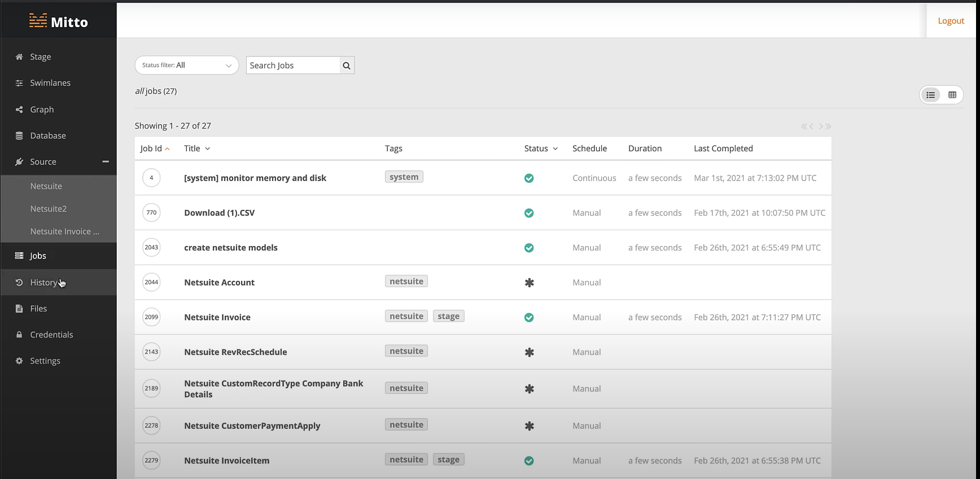
Task: Open job Netsuite Account
Action: tap(219, 283)
